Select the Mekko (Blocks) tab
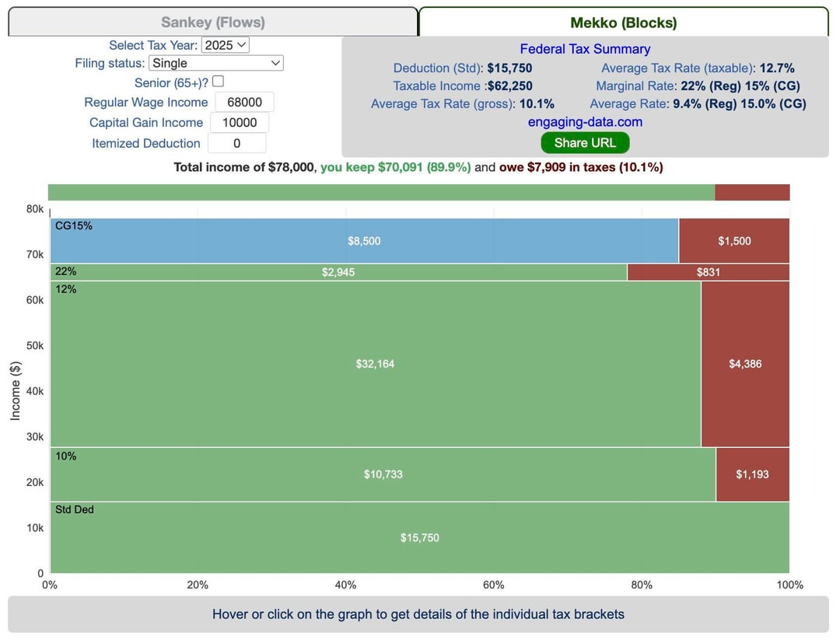This screenshot has height=643, width=840. (x=623, y=23)
